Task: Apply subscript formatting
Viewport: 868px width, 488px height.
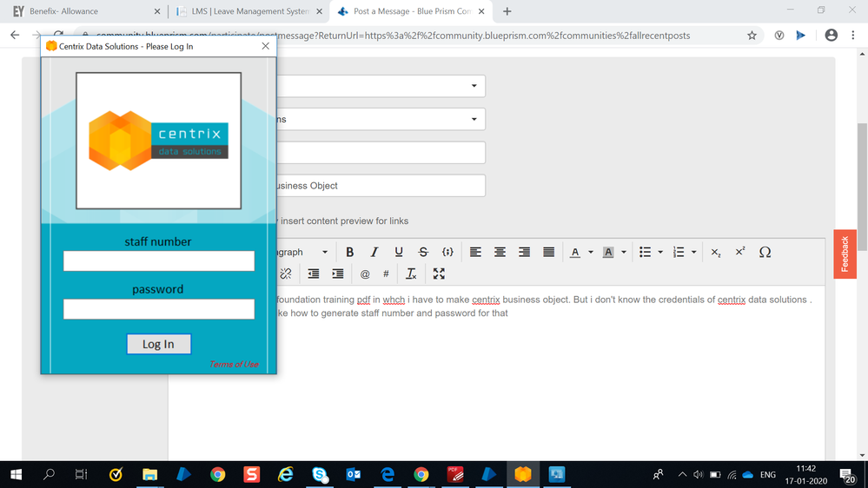Action: [716, 253]
